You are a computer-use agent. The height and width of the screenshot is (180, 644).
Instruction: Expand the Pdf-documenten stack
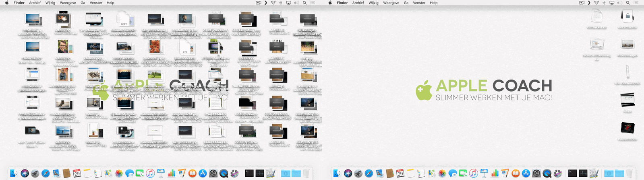(x=627, y=72)
